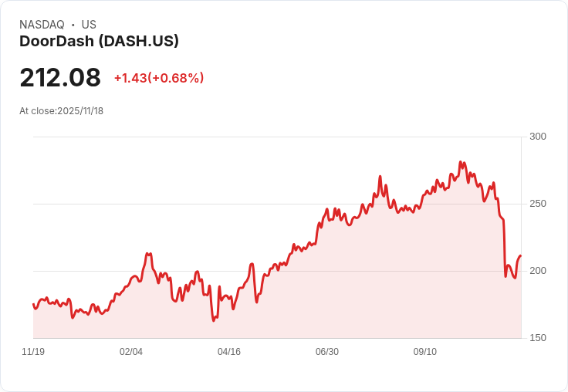Click the 09/10 x-axis date label
Image resolution: width=568 pixels, height=392 pixels.
click(x=425, y=352)
